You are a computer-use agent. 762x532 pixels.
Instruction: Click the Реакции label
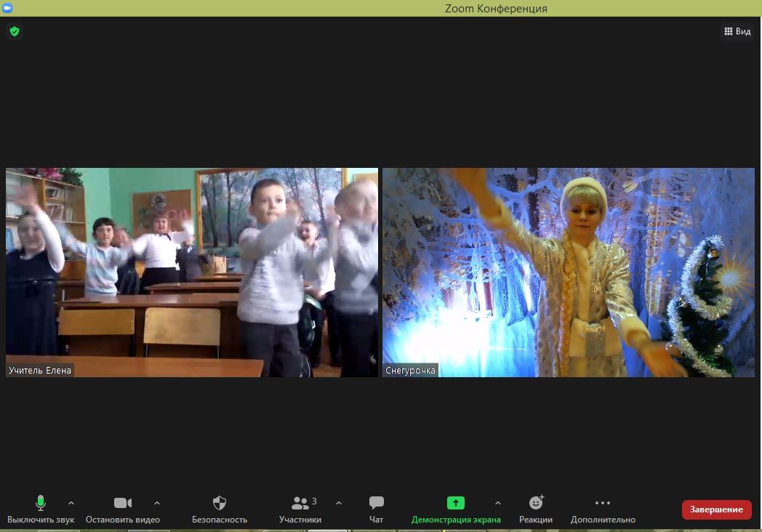click(x=536, y=520)
